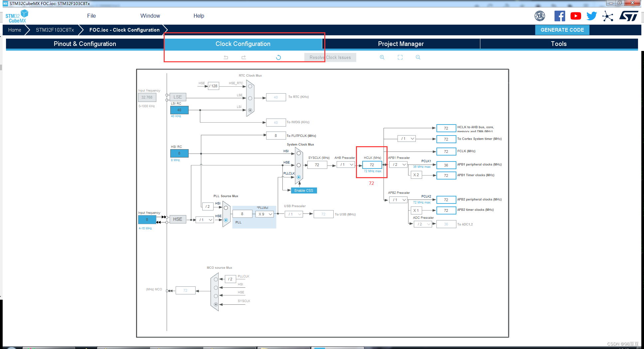
Task: Select HSI in System Clock Mux
Action: click(299, 153)
